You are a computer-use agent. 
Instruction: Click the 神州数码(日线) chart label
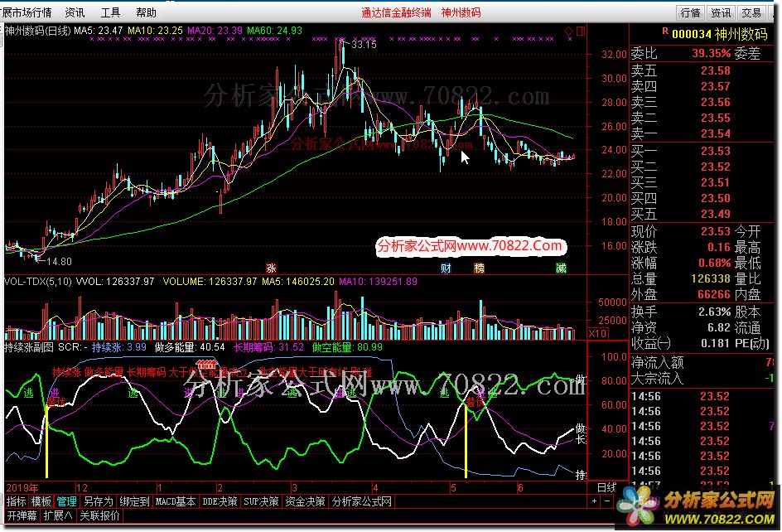click(x=38, y=31)
